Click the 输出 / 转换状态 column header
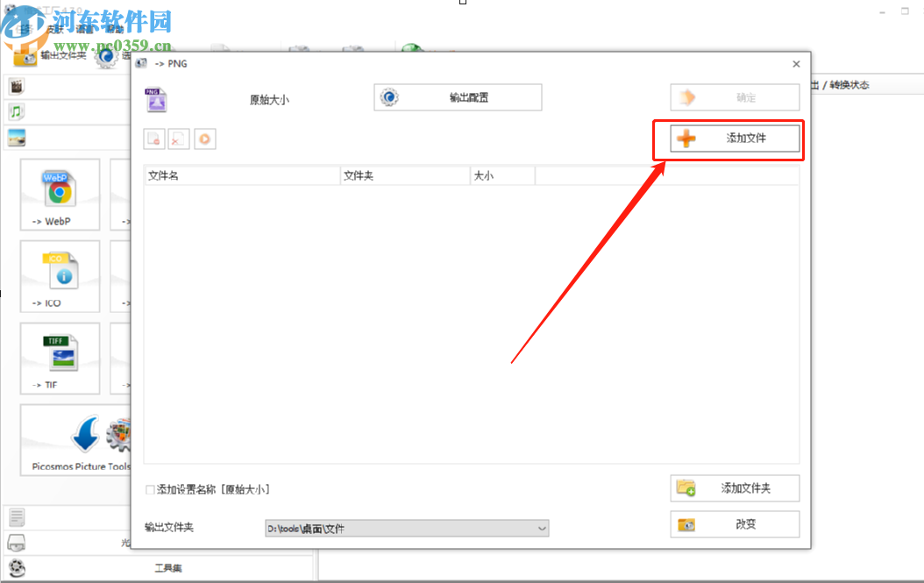The height and width of the screenshot is (583, 924). click(841, 85)
